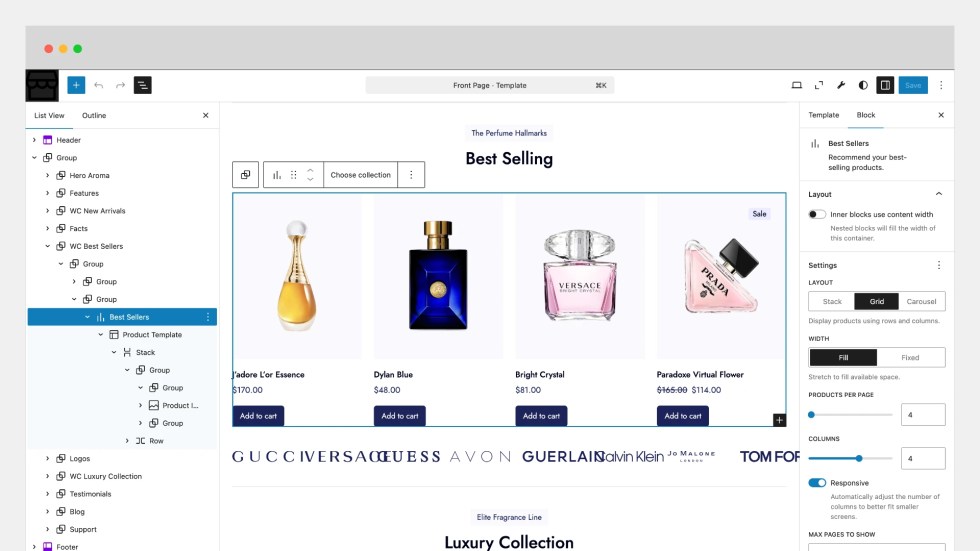Screen dimensions: 980x551
Task: Toggle Inner blocks use content width
Action: coord(817,214)
